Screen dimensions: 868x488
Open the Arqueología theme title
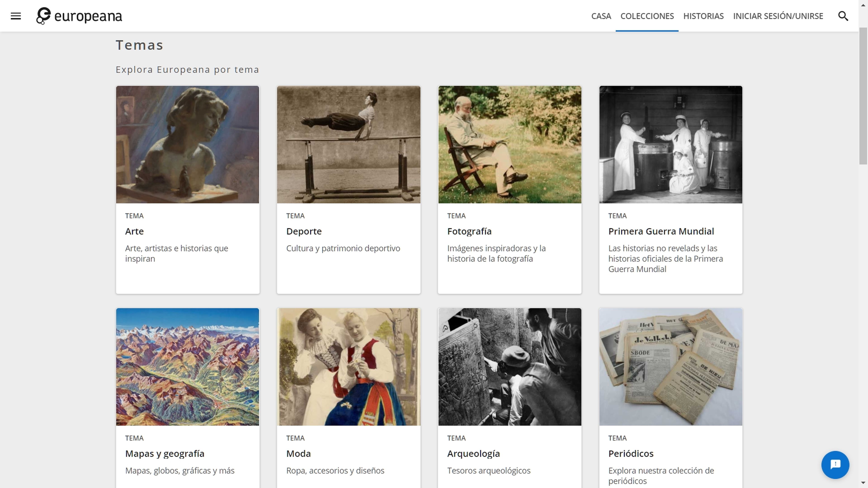coord(473,454)
